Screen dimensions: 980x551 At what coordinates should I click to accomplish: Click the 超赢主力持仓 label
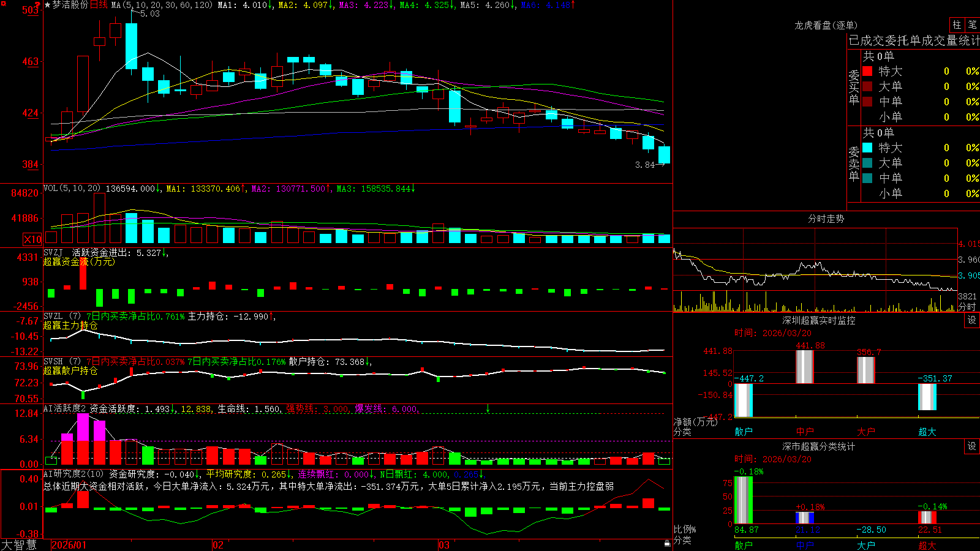coord(70,325)
